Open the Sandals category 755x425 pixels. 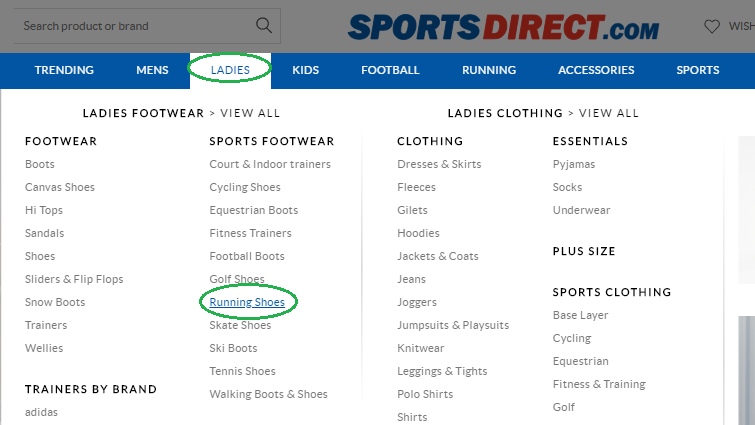(x=44, y=233)
